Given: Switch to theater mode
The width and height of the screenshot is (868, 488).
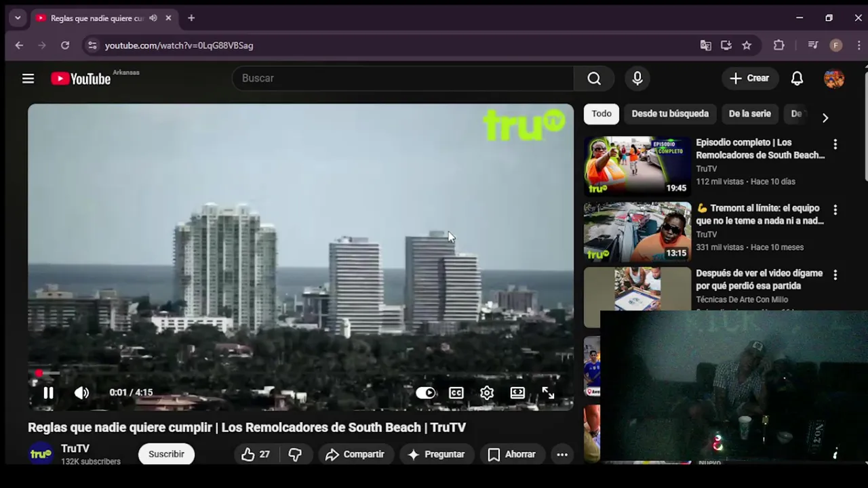Looking at the screenshot, I should click(x=517, y=392).
